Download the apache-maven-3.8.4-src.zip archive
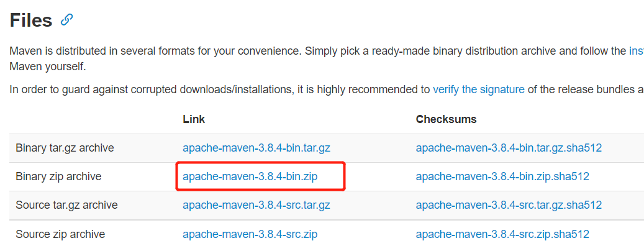 click(x=250, y=234)
